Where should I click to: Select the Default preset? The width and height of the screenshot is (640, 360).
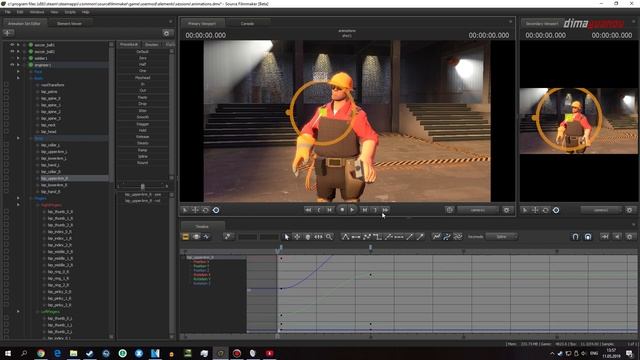point(142,52)
